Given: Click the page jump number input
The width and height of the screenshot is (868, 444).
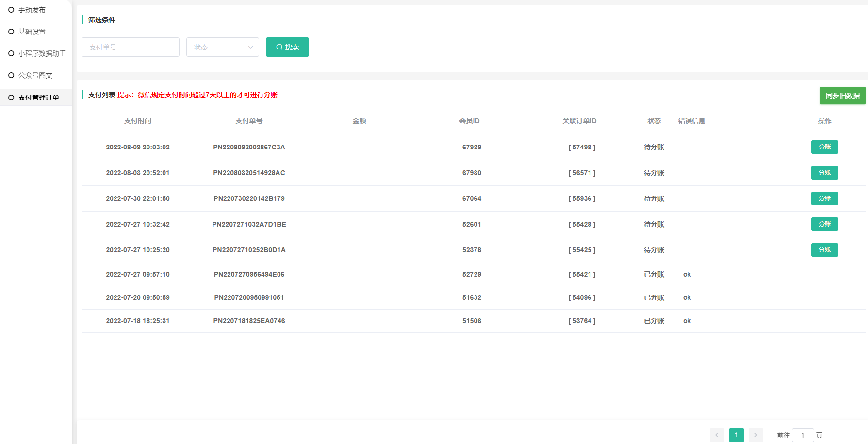Looking at the screenshot, I should pos(802,435).
